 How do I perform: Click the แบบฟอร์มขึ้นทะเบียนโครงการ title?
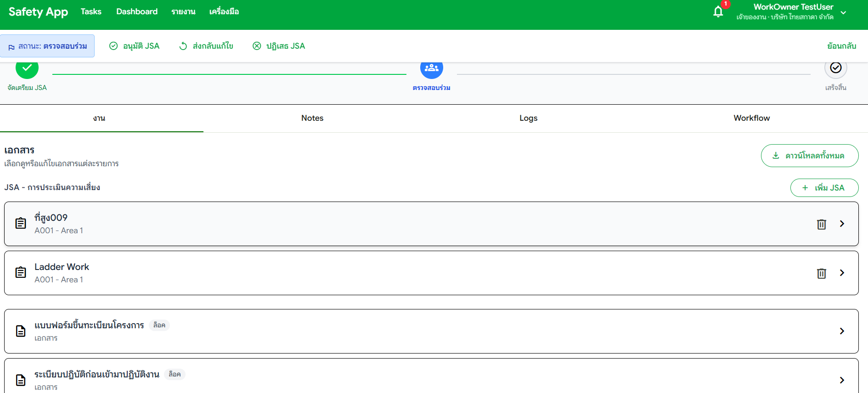89,325
